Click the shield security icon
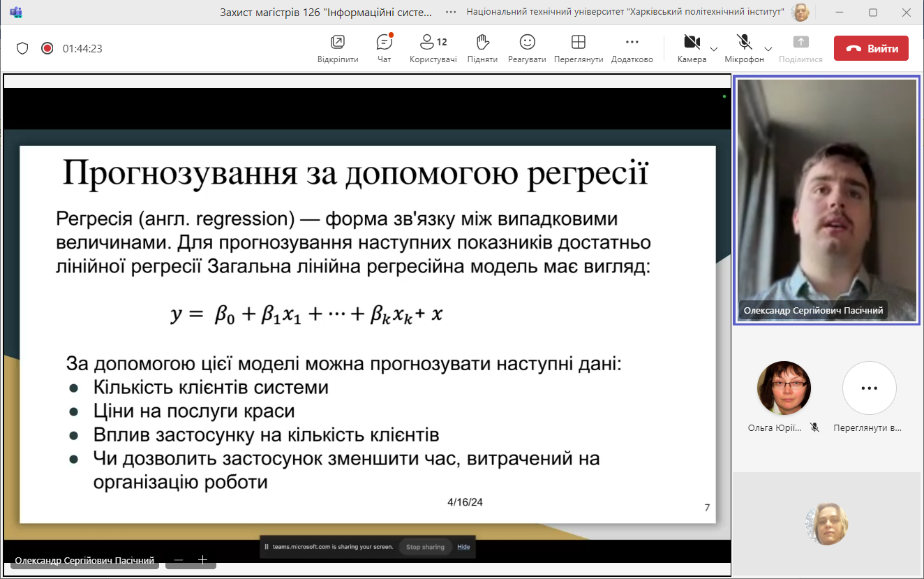The height and width of the screenshot is (579, 924). (x=22, y=48)
